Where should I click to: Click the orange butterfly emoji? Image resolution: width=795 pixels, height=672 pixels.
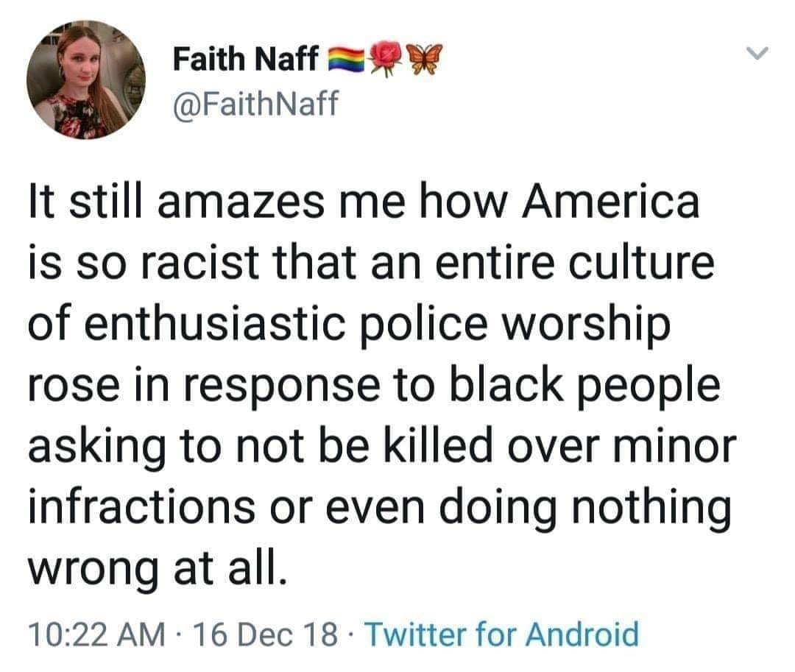[x=425, y=59]
